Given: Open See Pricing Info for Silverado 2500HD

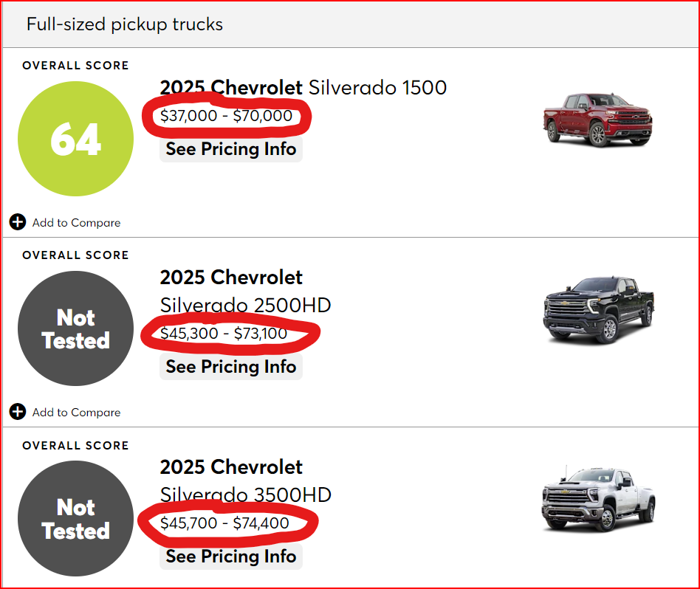Looking at the screenshot, I should pyautogui.click(x=230, y=367).
